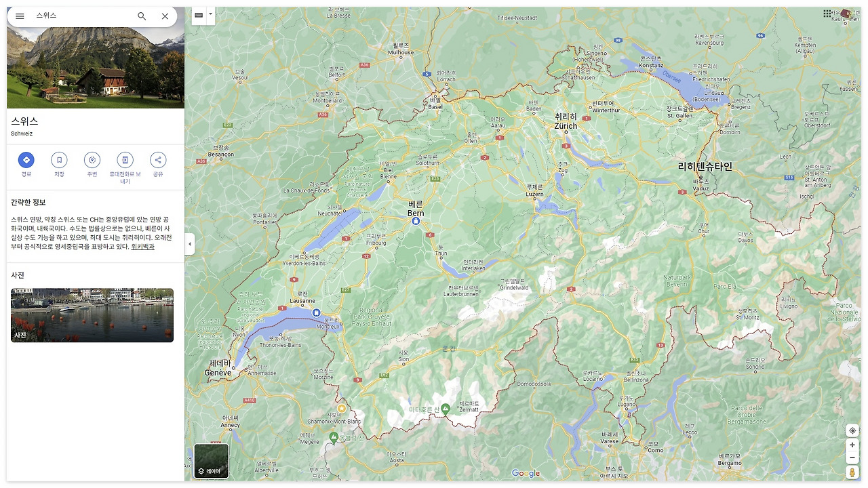Image resolution: width=868 pixels, height=488 pixels.
Task: Select the 경로 (directions) icon
Action: tap(26, 160)
